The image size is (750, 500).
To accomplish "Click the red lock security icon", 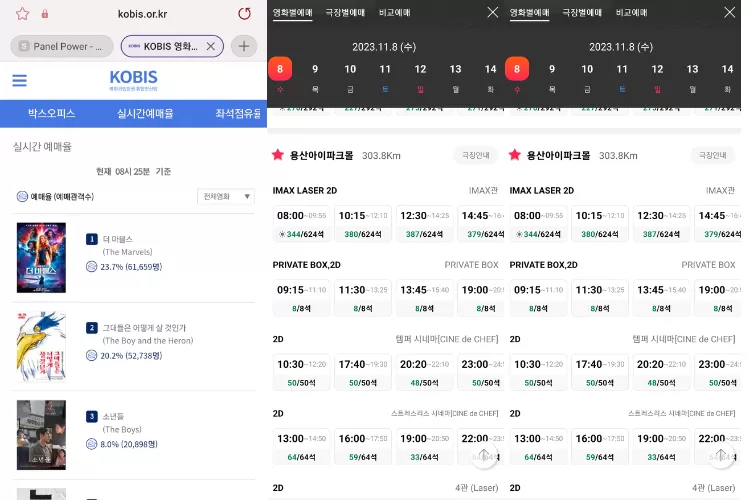I will pos(45,14).
